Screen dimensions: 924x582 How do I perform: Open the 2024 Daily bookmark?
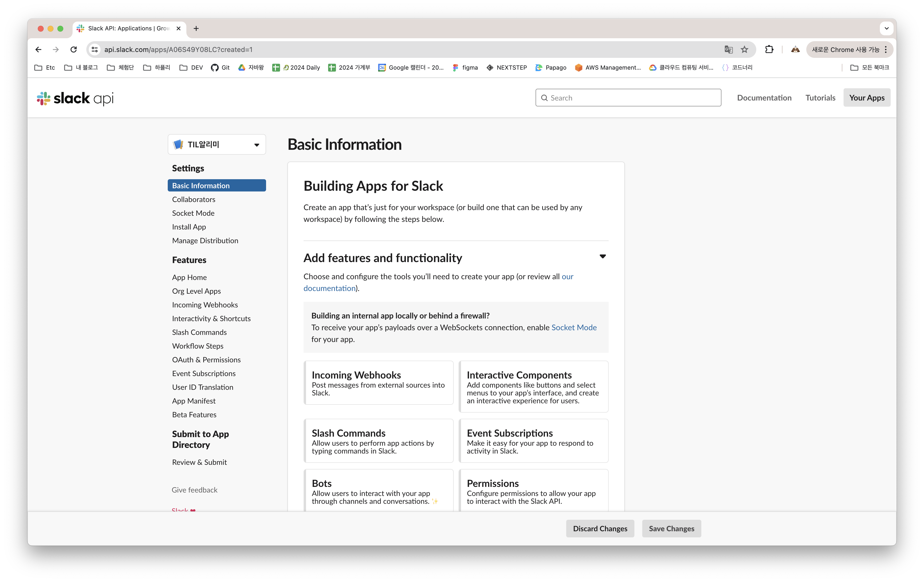[296, 67]
